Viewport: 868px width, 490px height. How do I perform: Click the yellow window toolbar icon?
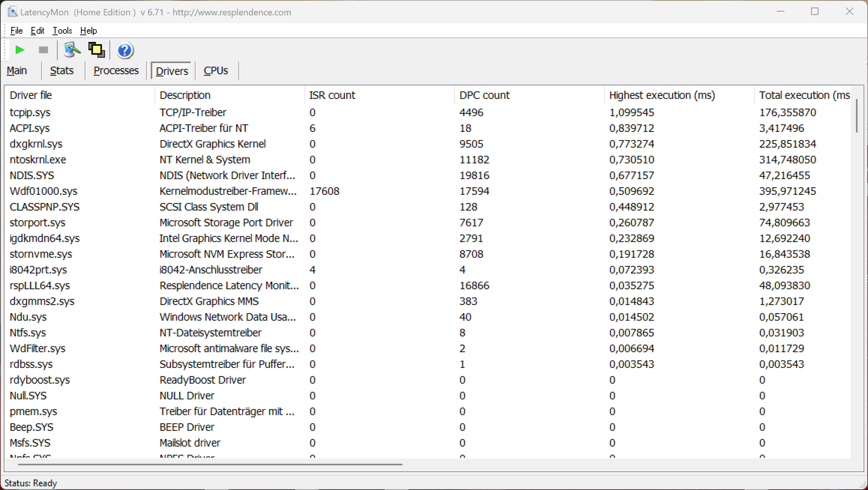pyautogui.click(x=96, y=50)
